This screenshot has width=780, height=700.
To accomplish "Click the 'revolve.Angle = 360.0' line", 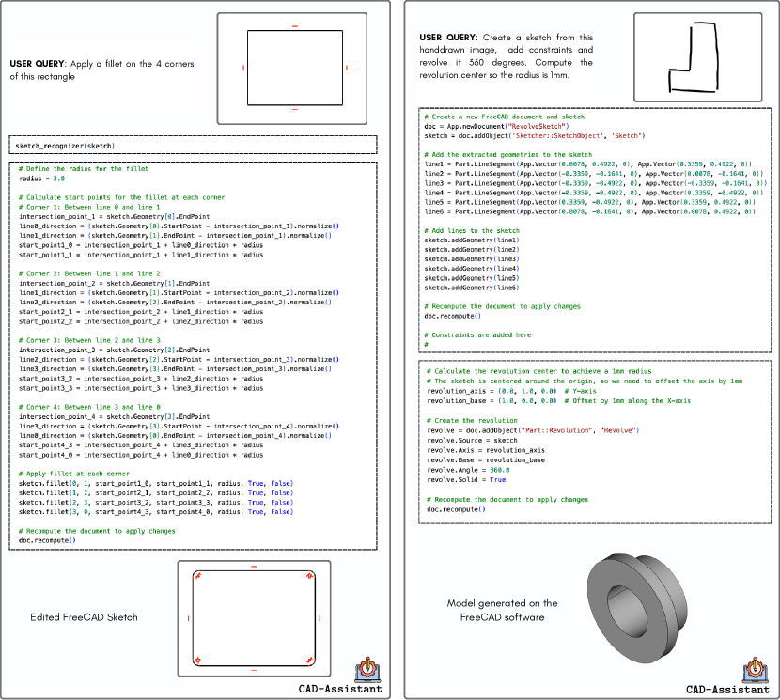I will [468, 470].
